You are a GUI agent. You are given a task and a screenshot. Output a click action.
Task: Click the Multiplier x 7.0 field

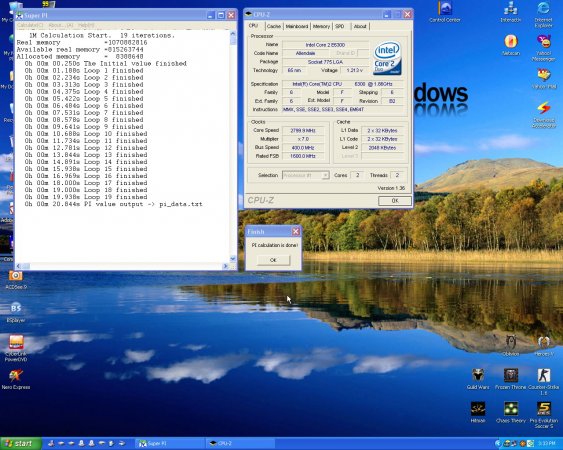click(303, 139)
